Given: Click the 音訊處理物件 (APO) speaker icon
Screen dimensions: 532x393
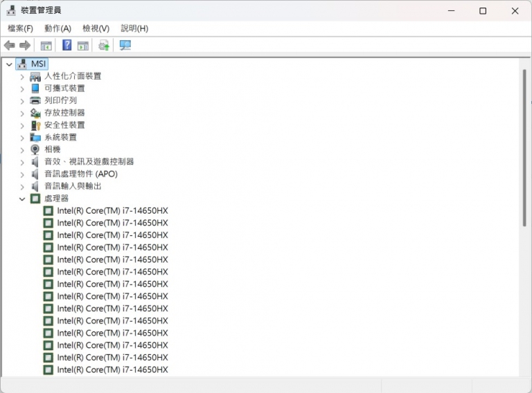Looking at the screenshot, I should click(35, 174).
